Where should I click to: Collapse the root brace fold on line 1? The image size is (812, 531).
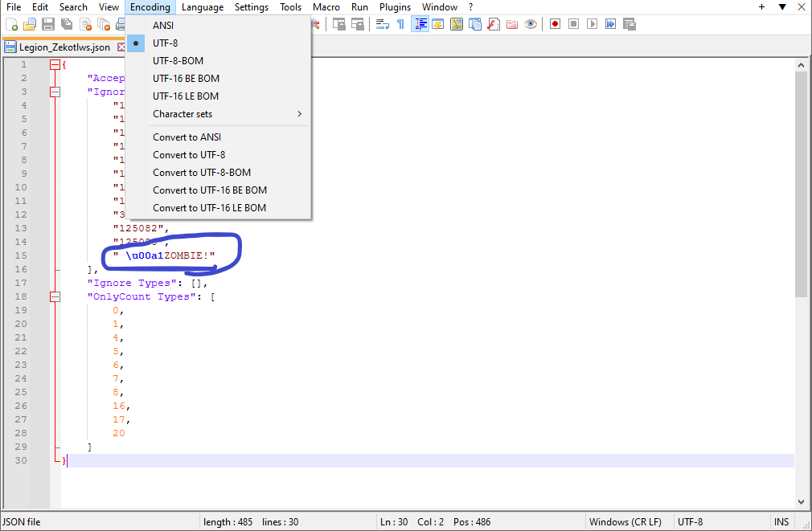coord(55,64)
